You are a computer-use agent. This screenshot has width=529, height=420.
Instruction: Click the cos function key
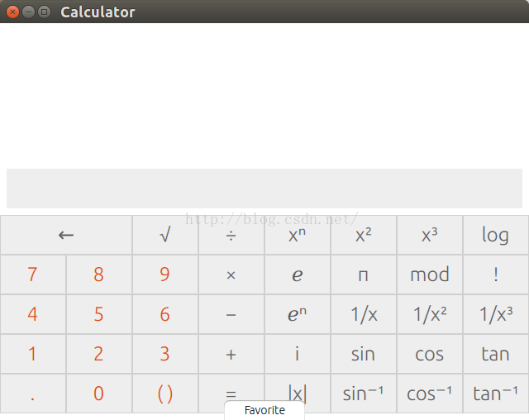coord(430,354)
